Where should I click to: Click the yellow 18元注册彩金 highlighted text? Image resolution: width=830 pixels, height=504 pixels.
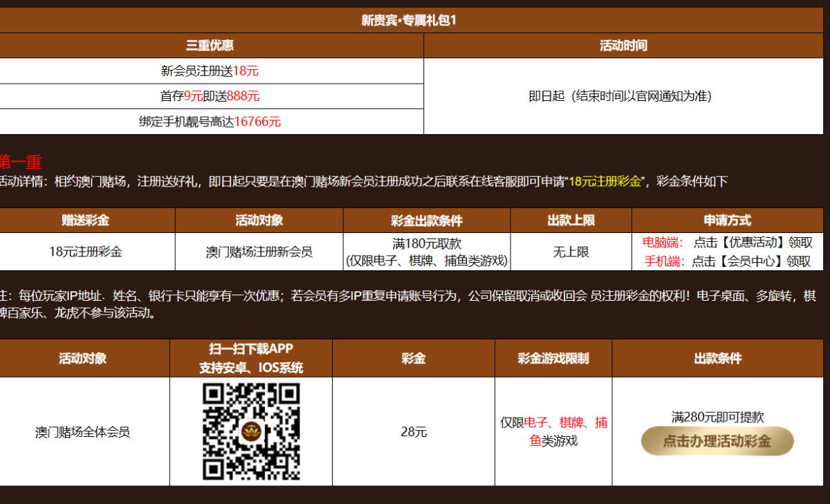605,182
